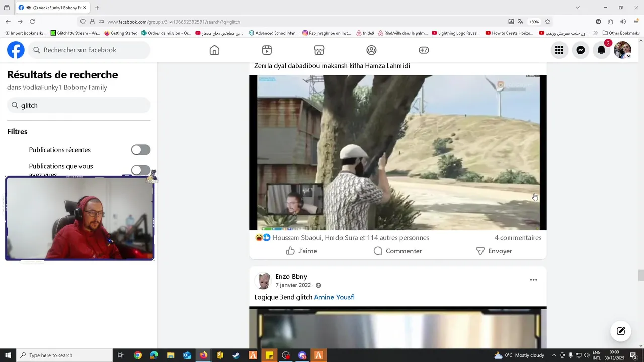This screenshot has height=362, width=644.
Task: Click the browser forward arrow
Action: click(x=20, y=22)
